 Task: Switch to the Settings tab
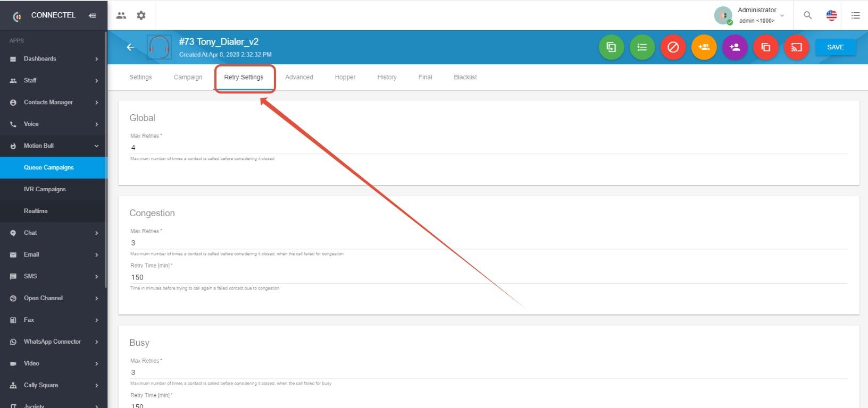click(x=140, y=77)
